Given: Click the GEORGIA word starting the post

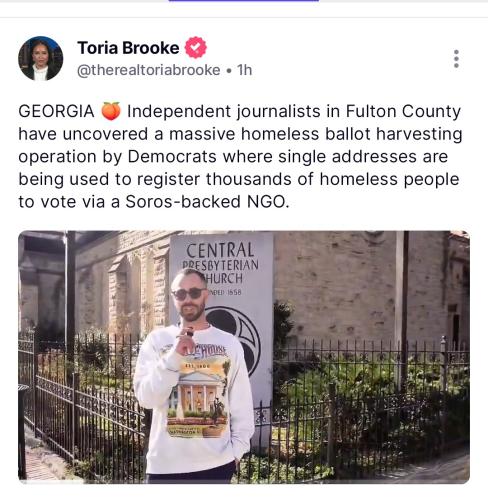Looking at the screenshot, I should [56, 111].
